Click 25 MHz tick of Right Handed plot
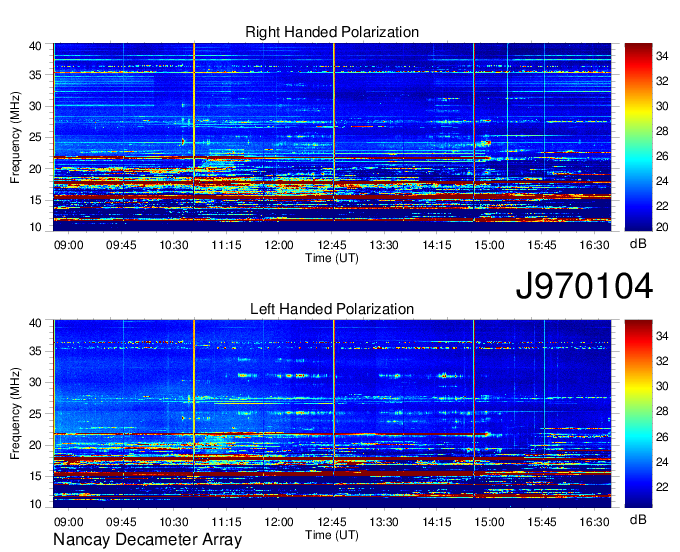This screenshot has width=680, height=552. point(35,137)
